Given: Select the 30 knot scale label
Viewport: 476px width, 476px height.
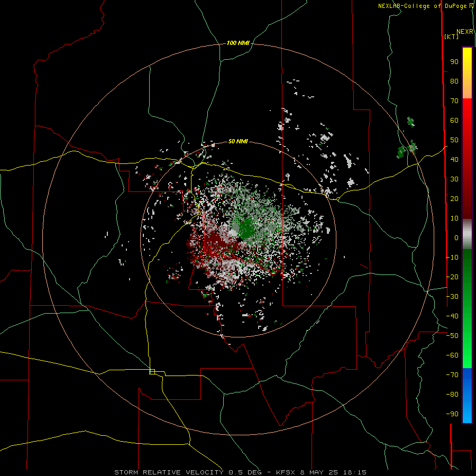Looking at the screenshot, I should [x=454, y=179].
